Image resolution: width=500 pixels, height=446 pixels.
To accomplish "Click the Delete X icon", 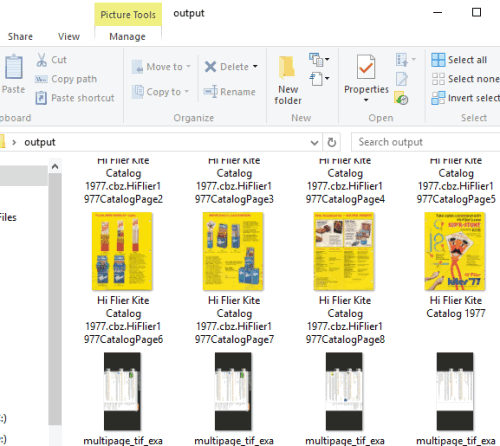I will pyautogui.click(x=210, y=67).
